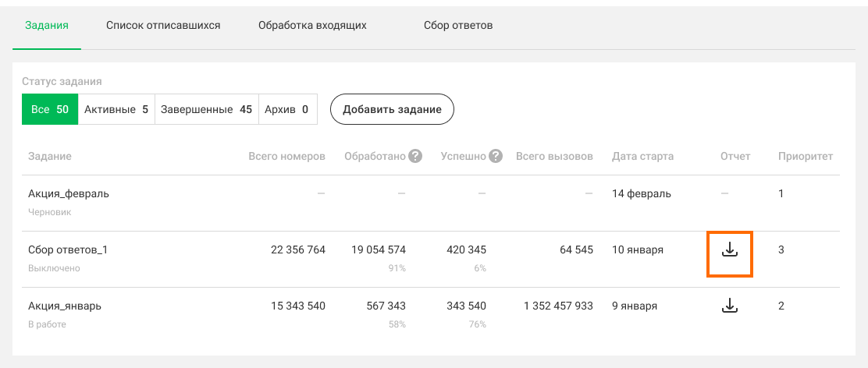Filter tasks by Все 50
868x368 pixels.
click(50, 109)
